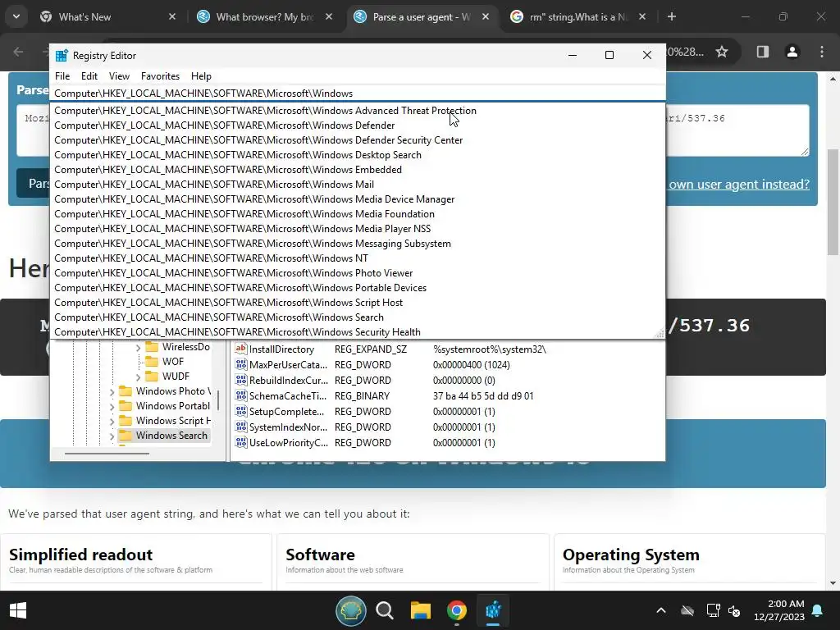Click the Registry Editor title bar icon
Image resolution: width=840 pixels, height=630 pixels.
coord(62,55)
